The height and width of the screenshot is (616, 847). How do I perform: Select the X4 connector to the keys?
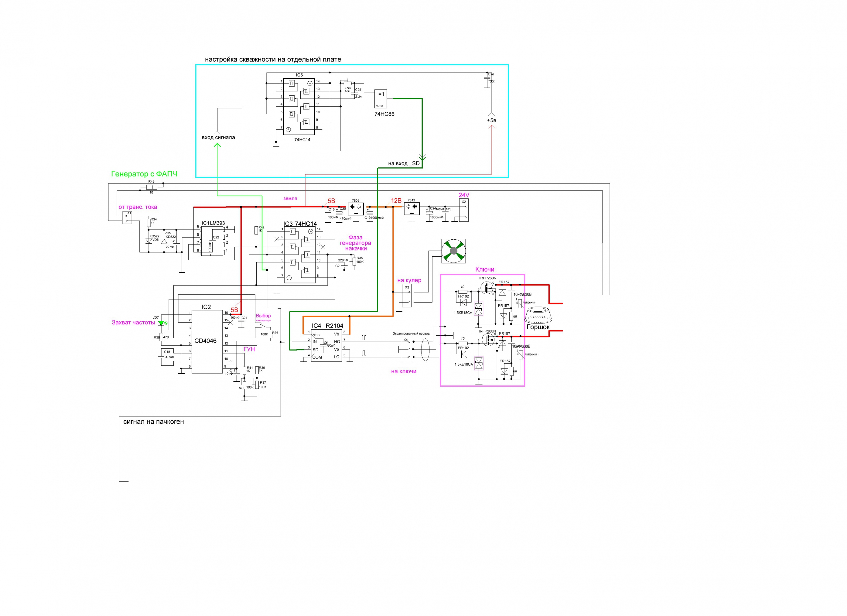pyautogui.click(x=406, y=349)
